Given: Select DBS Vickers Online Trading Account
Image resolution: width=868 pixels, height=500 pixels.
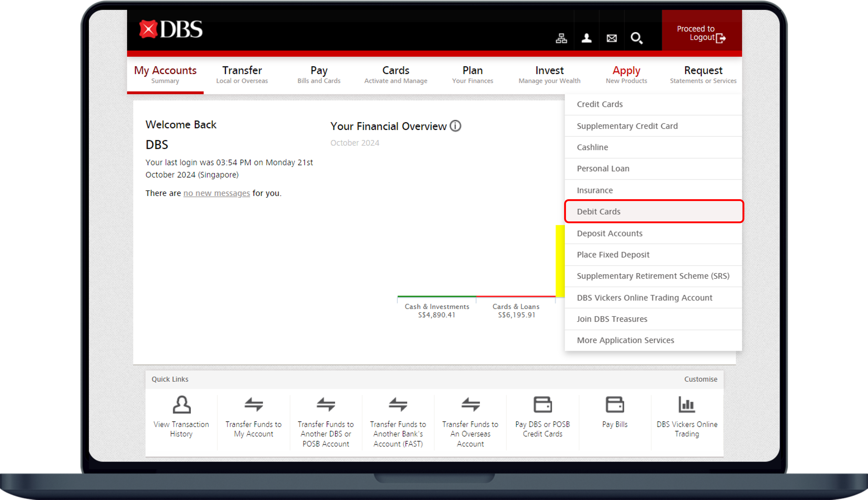Looking at the screenshot, I should 653,298.
